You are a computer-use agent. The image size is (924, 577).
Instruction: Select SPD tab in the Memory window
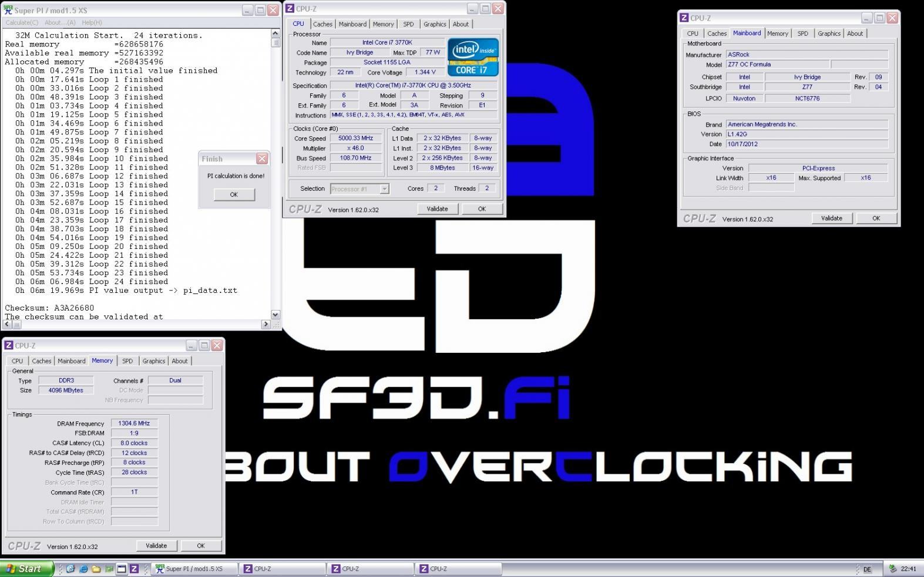pyautogui.click(x=127, y=361)
